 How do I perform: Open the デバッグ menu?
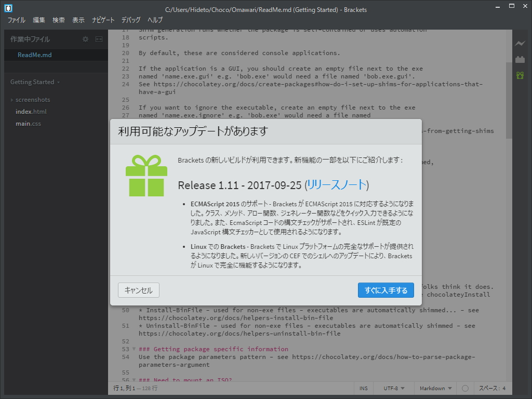click(130, 20)
